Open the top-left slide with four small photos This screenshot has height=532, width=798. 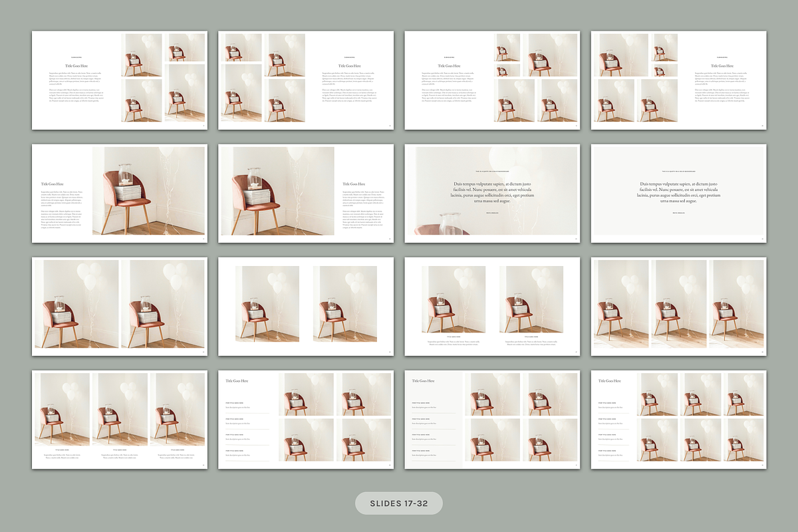coord(118,78)
